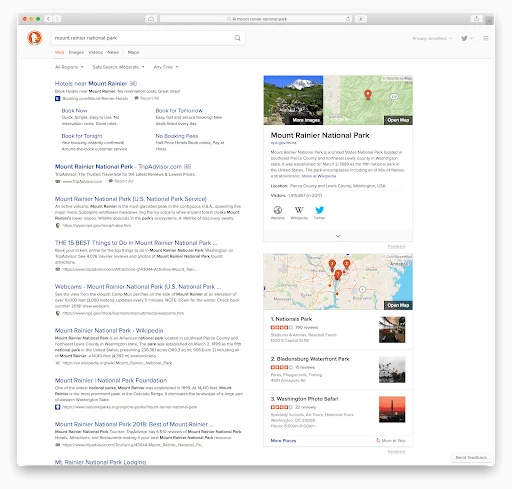512x489 pixels.
Task: Open the Privacy, simplified dropdown
Action: (432, 38)
